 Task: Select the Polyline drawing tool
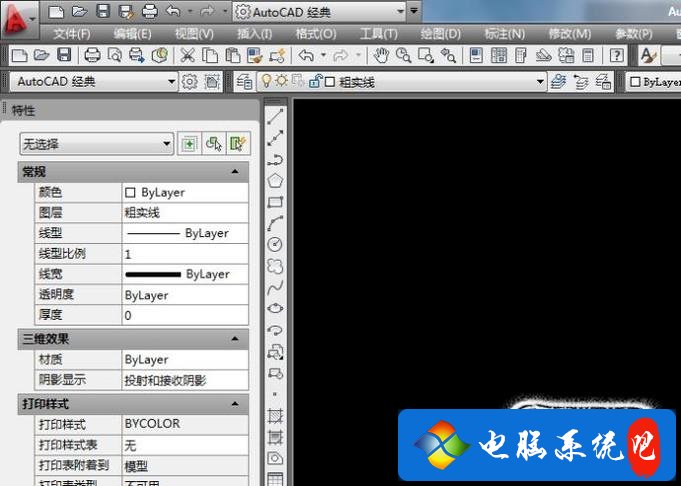275,159
